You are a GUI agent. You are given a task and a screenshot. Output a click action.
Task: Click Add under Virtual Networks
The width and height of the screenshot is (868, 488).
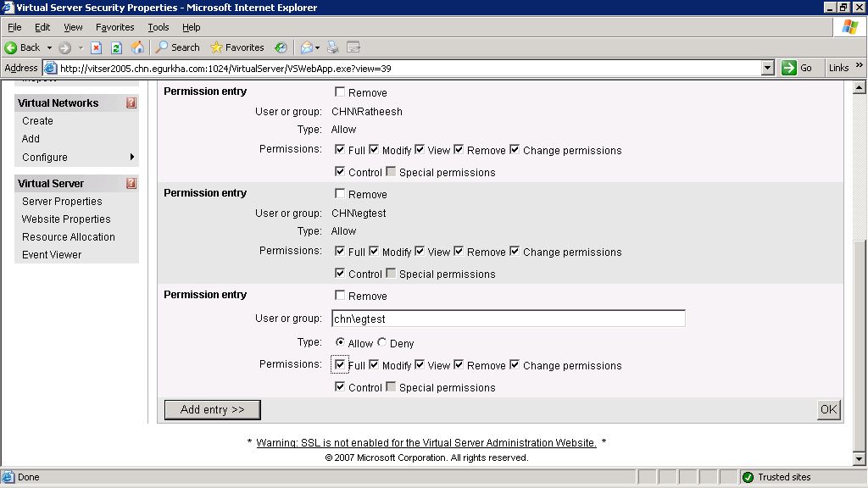click(x=31, y=138)
